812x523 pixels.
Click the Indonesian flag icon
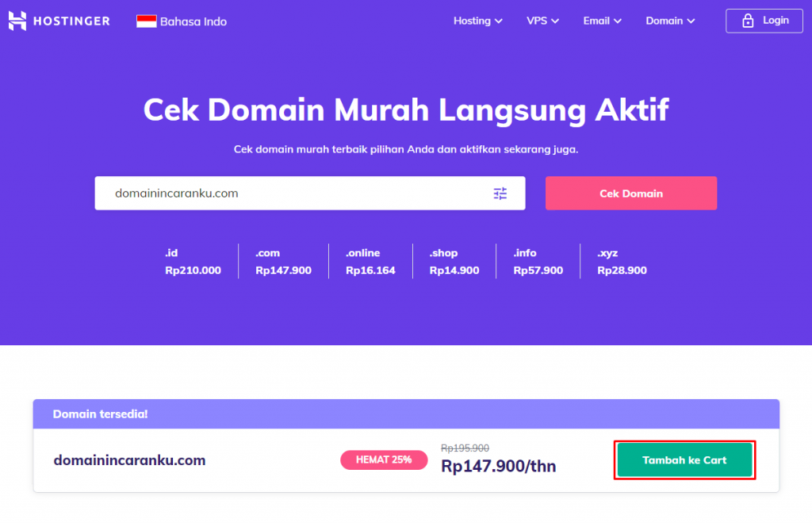pyautogui.click(x=146, y=21)
